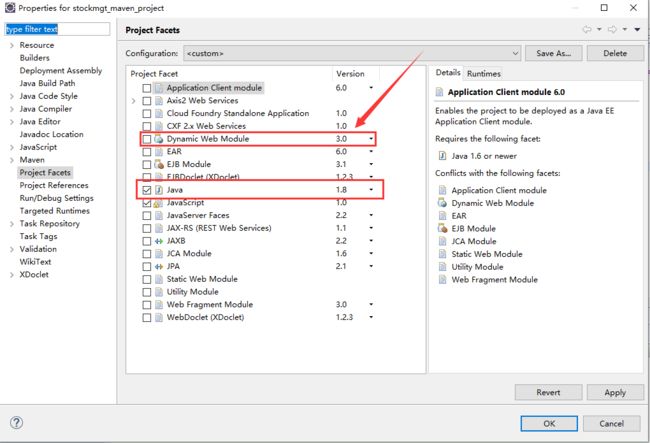Select Java Build Path in sidebar
The width and height of the screenshot is (650, 443).
(47, 83)
